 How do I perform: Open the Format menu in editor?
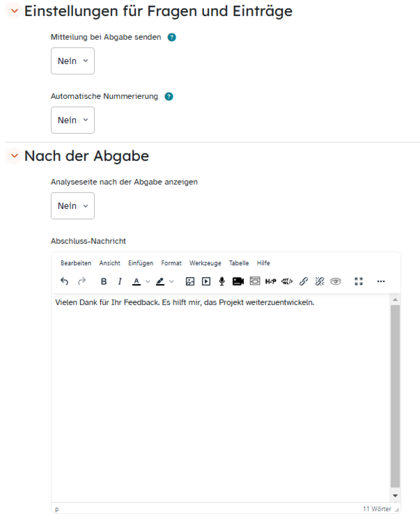(x=171, y=263)
